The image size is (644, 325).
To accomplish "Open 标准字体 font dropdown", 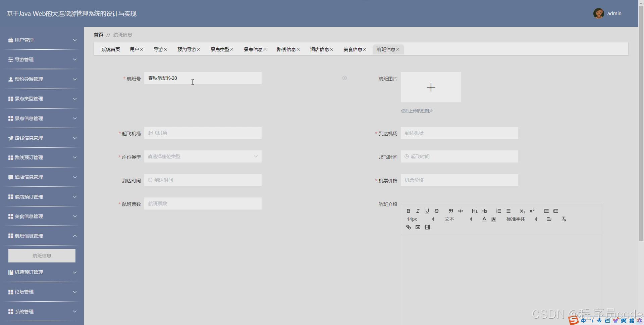I will click(x=522, y=219).
